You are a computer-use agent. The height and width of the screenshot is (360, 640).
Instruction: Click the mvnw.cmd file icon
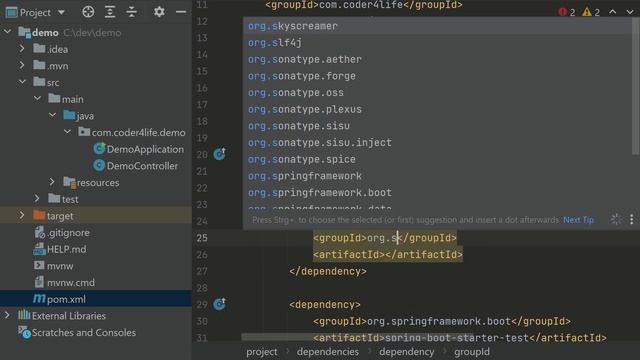tap(39, 282)
